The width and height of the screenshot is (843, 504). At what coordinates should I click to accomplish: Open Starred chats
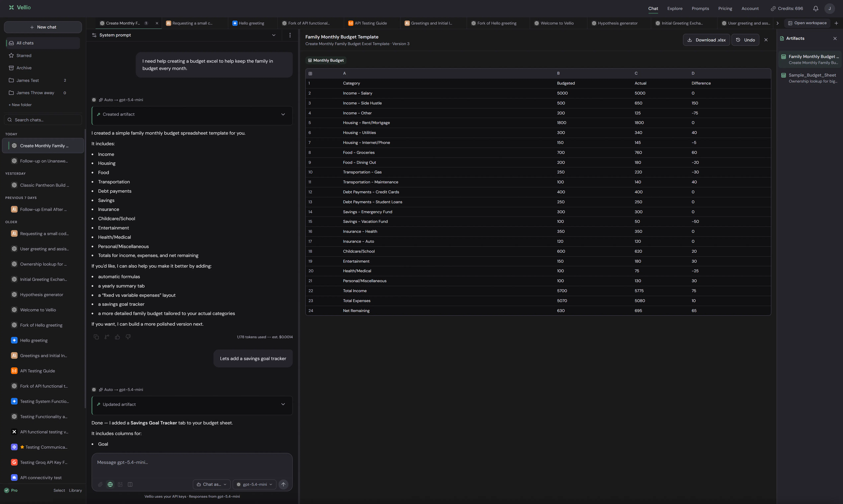(x=43, y=55)
